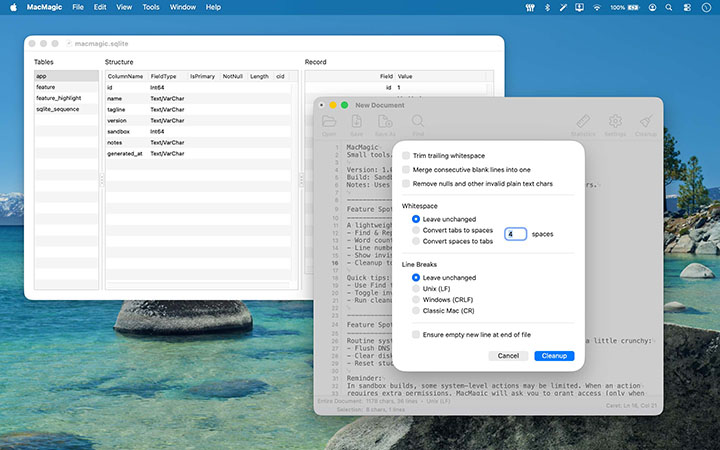
Task: Click the blue Cleanup button
Action: pos(554,355)
